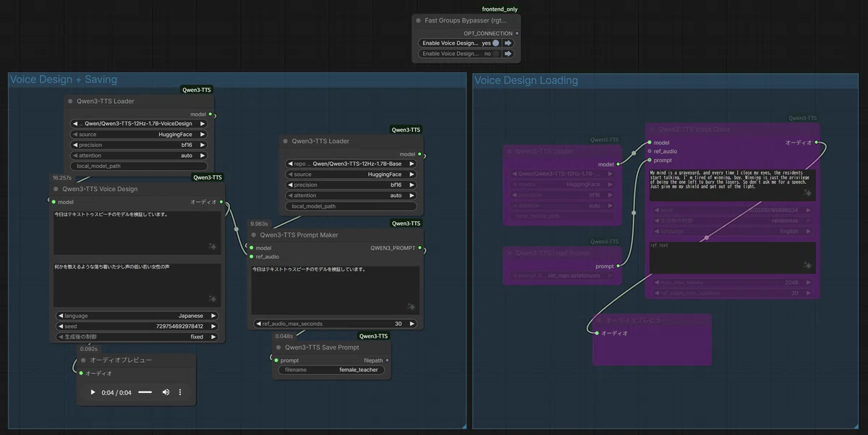
Task: Increase the seed value with its right arrow
Action: [213, 326]
